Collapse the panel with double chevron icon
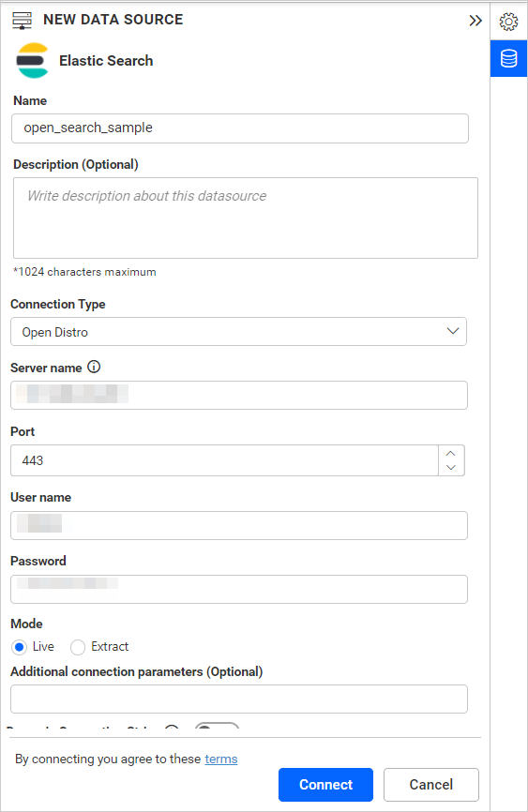 (x=475, y=21)
